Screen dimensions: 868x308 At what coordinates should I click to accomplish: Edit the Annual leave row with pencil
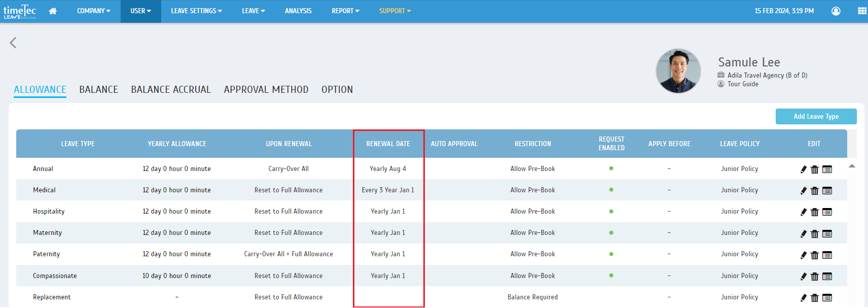[x=803, y=169]
